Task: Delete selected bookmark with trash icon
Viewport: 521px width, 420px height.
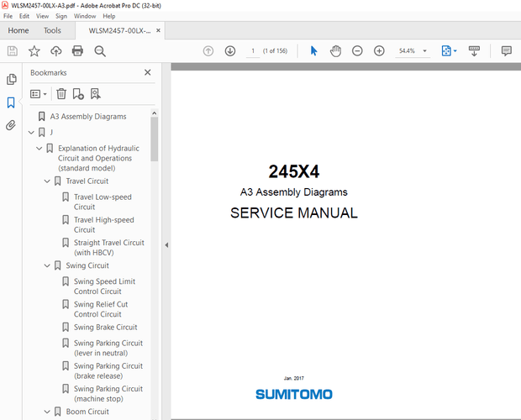Action: coord(61,94)
